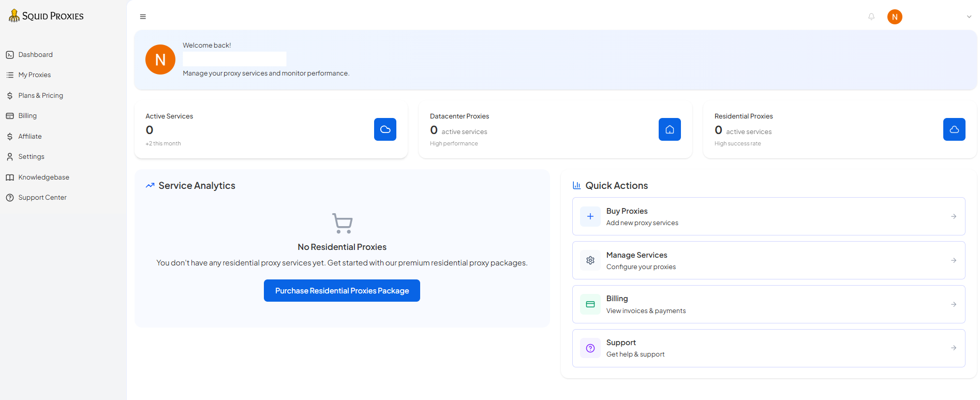Expand the user account dropdown chevron
The image size is (980, 400).
[x=969, y=17]
